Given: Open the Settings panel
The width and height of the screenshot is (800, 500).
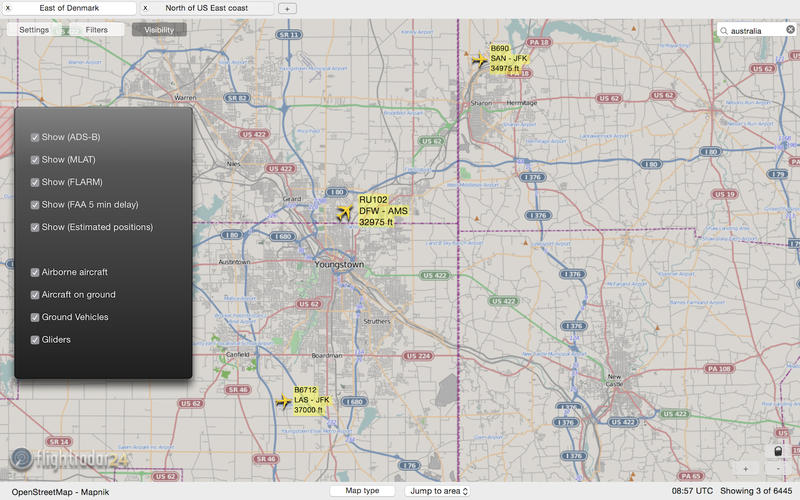Looking at the screenshot, I should coord(34,30).
